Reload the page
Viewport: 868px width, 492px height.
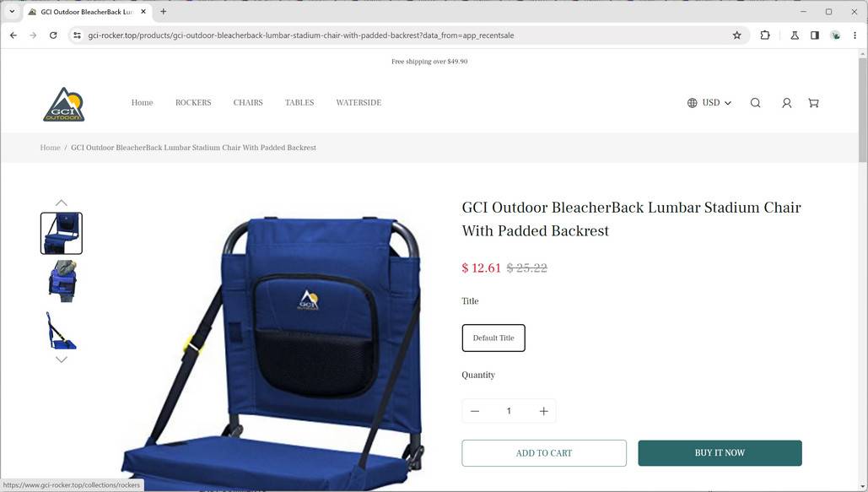click(53, 35)
